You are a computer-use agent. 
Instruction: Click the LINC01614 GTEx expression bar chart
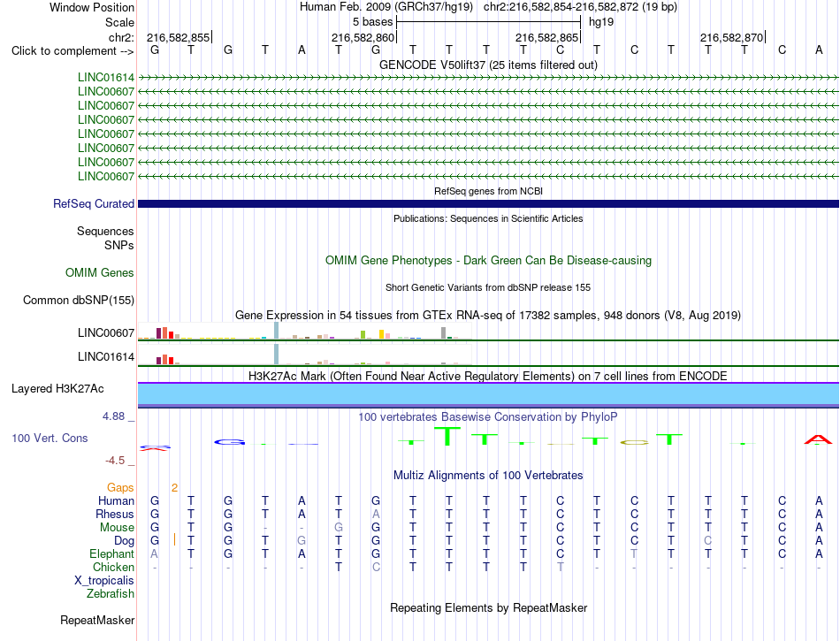304,355
